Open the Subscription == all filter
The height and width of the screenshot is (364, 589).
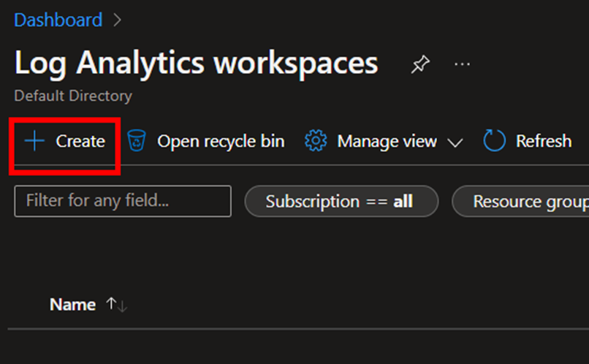341,201
